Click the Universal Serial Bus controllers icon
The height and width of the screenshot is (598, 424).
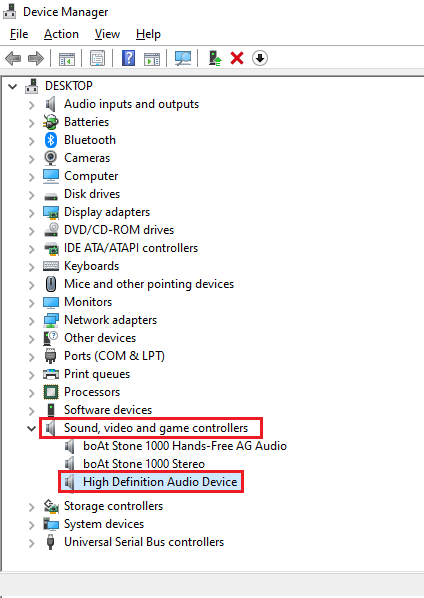pos(50,542)
